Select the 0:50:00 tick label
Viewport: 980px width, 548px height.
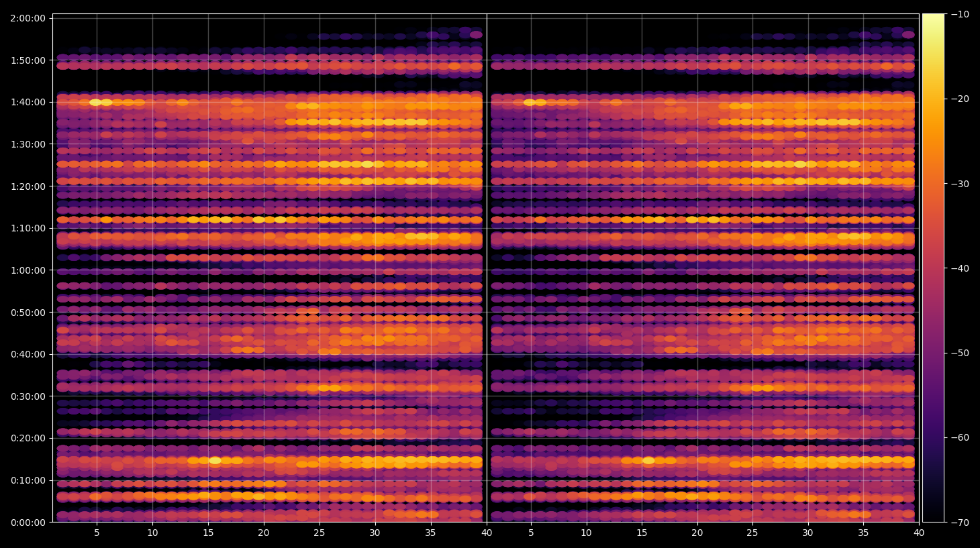[28, 313]
